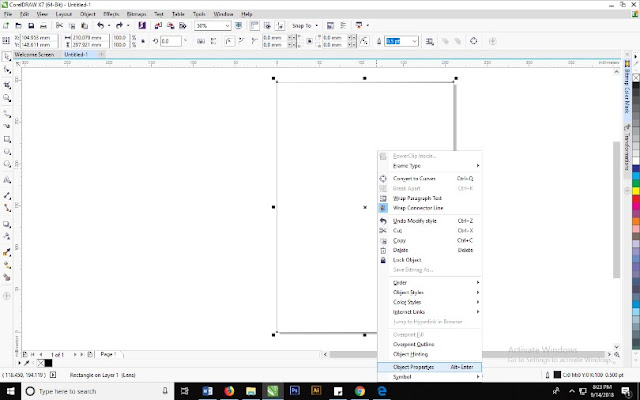640x400 pixels.
Task: Click the yellow palette swatch
Action: [x=636, y=191]
